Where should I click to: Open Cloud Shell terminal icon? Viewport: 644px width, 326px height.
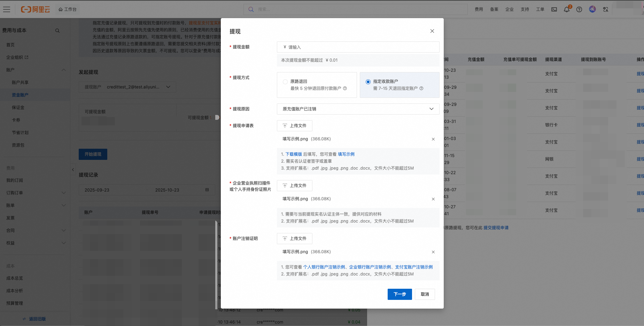pyautogui.click(x=554, y=9)
